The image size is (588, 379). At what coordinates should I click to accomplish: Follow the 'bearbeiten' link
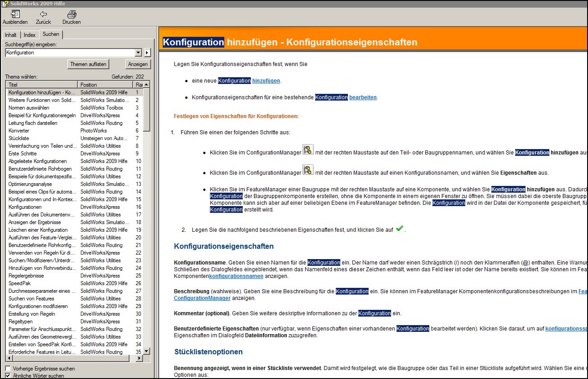(x=363, y=97)
